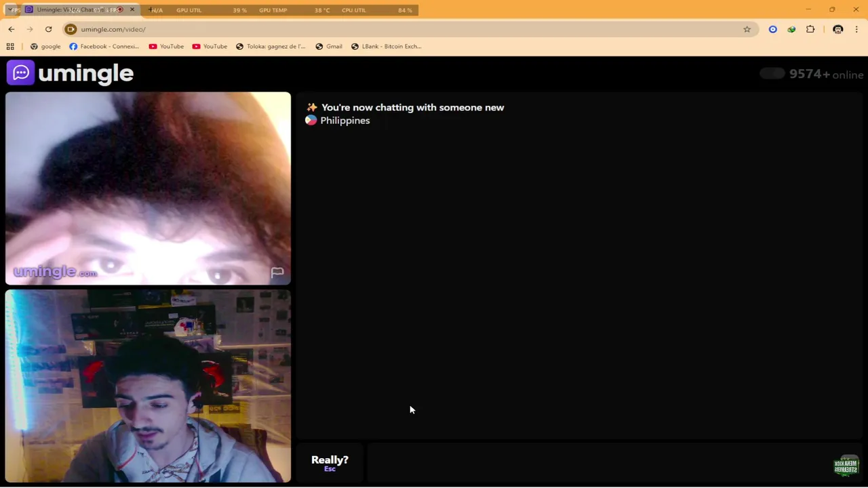Click your own webcam preview

148,386
